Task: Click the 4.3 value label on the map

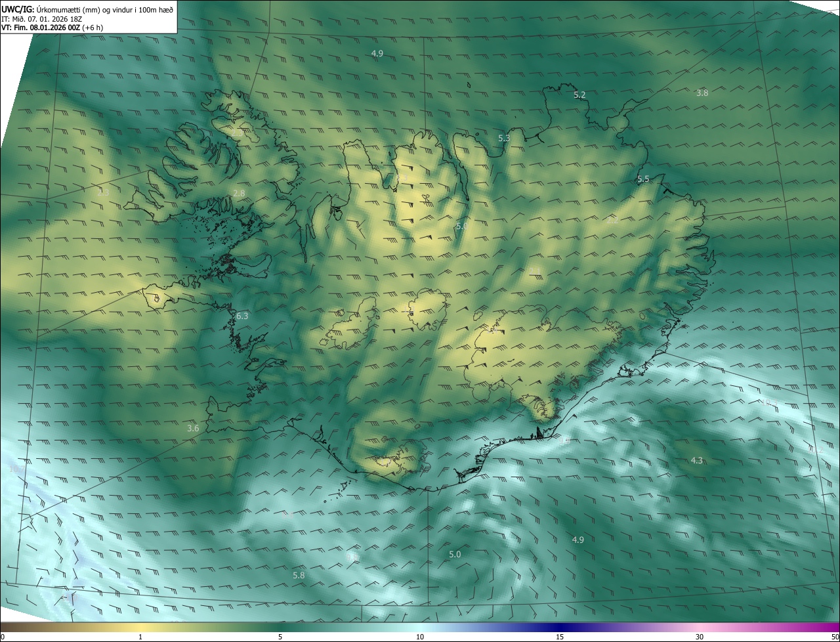Action: (697, 461)
